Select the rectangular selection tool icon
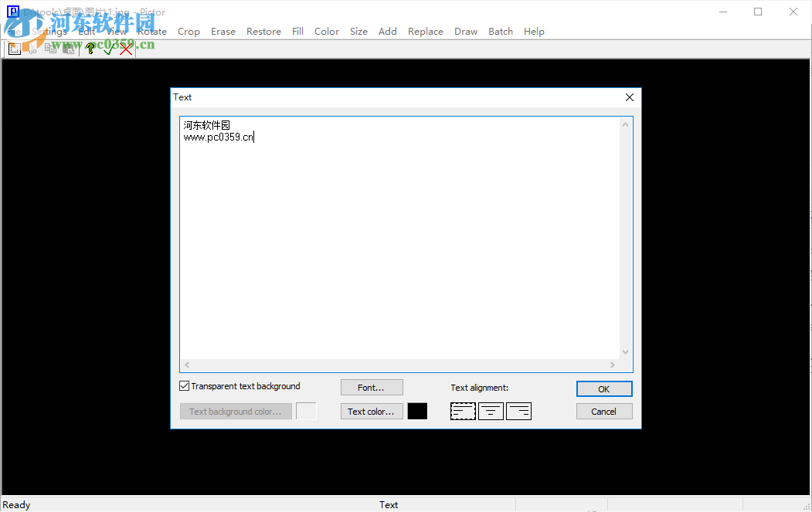Screen dimensions: 812x512 [15, 48]
